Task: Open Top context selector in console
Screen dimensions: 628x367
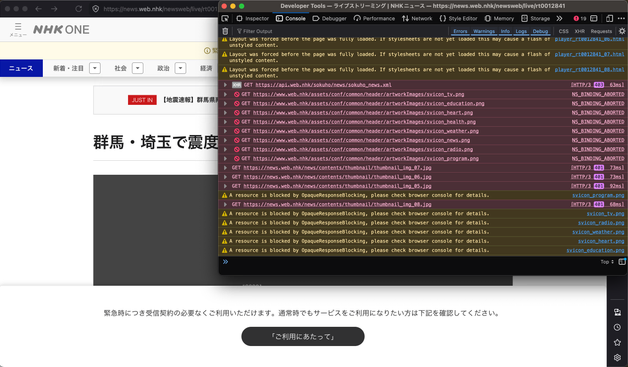Action: (x=607, y=262)
